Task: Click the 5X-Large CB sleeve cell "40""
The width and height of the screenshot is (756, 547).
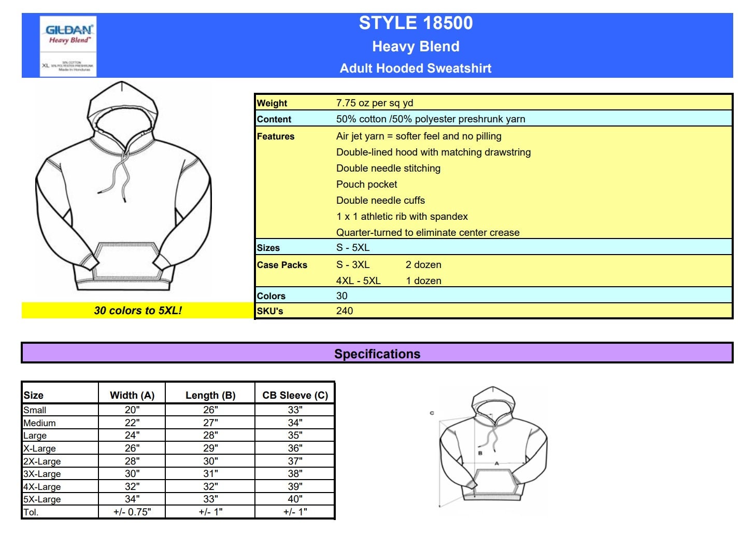Action: click(x=295, y=499)
